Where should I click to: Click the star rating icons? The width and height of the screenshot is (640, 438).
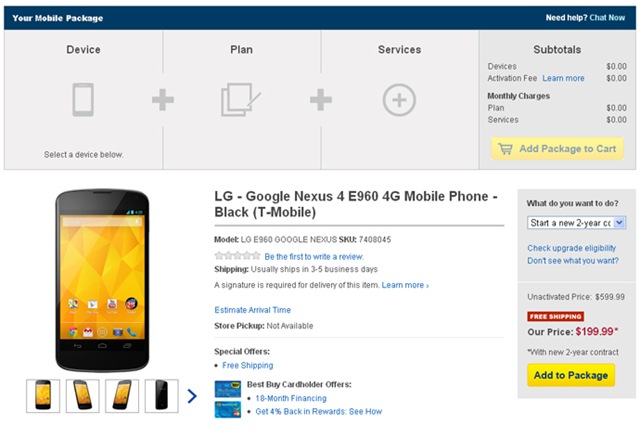tap(237, 256)
